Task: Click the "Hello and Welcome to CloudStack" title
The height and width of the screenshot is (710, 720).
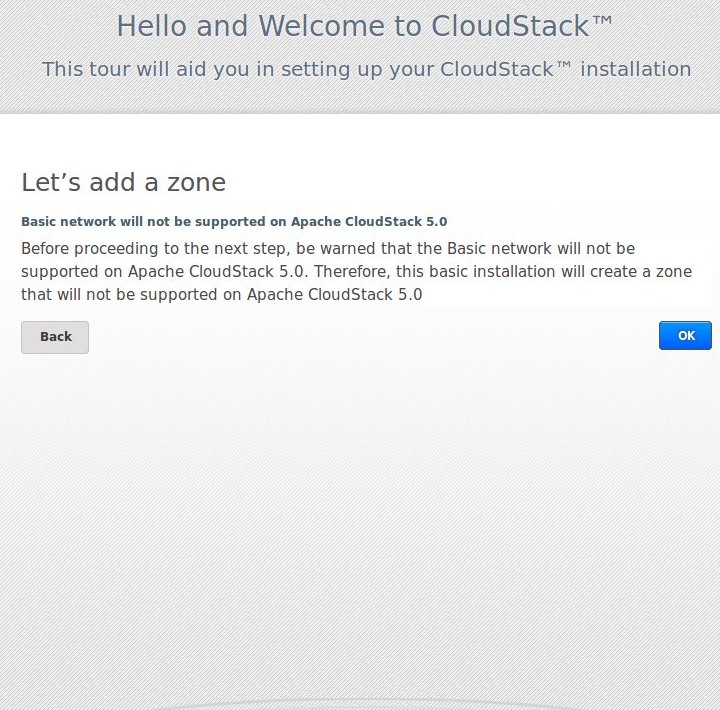Action: (x=365, y=26)
